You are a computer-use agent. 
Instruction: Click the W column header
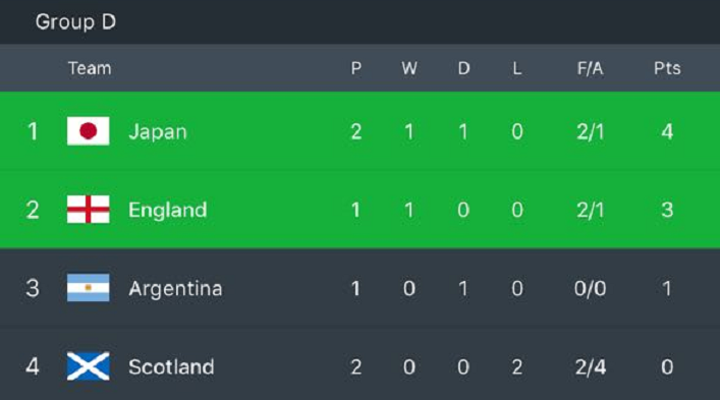click(409, 69)
